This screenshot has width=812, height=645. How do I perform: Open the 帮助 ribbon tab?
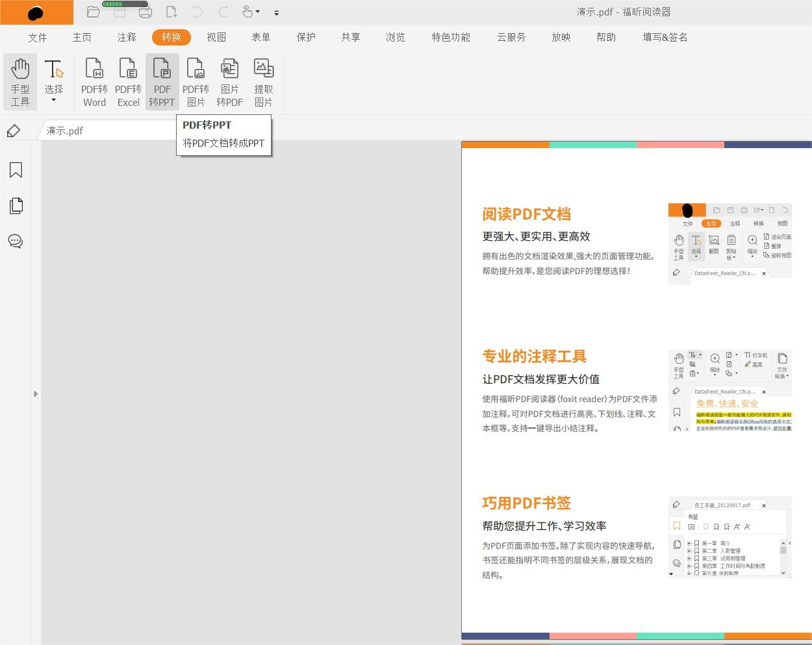pos(606,37)
